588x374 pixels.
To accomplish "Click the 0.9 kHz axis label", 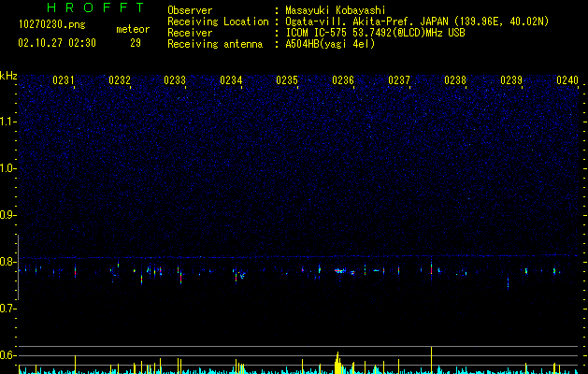I will pos(7,215).
